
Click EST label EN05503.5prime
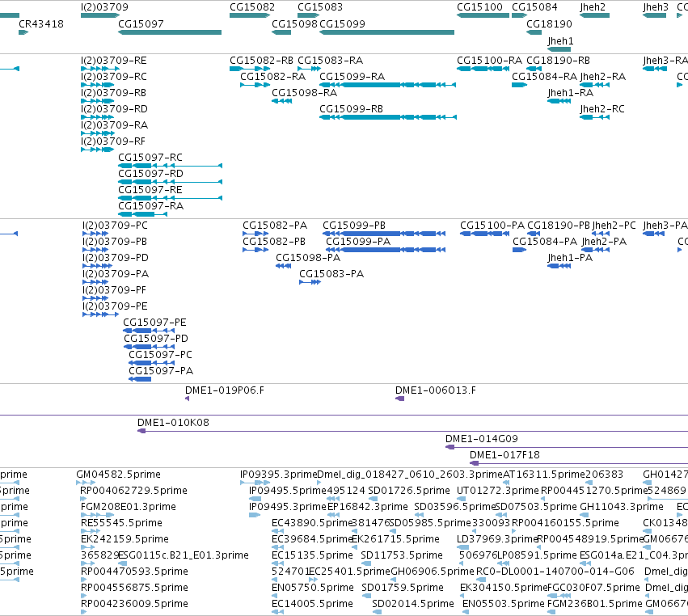pos(504,604)
